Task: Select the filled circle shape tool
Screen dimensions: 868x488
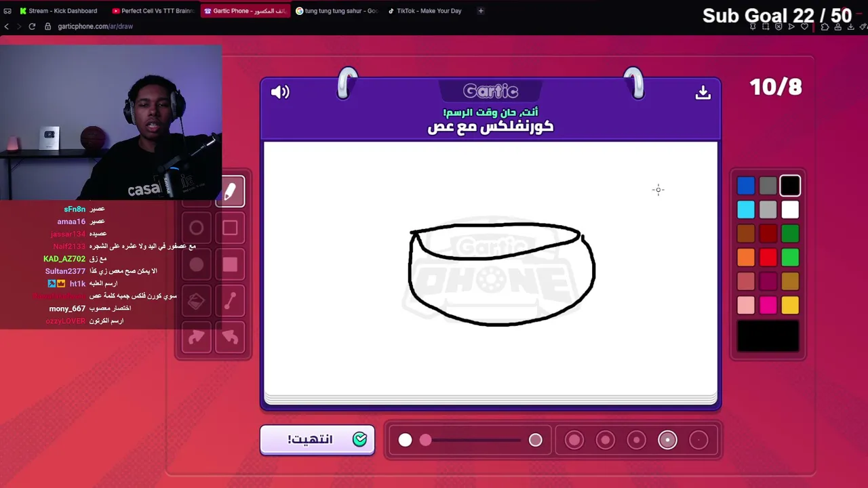Action: [197, 265]
